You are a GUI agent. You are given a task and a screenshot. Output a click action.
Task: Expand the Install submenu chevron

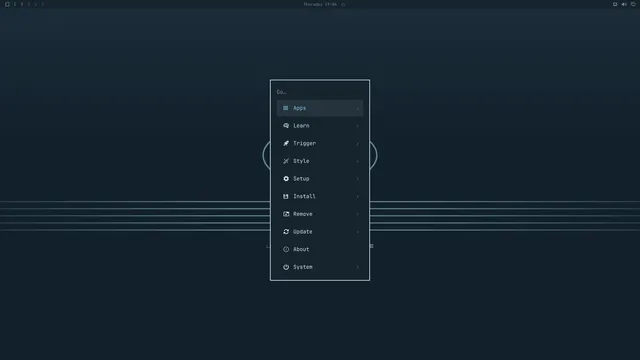coord(358,196)
